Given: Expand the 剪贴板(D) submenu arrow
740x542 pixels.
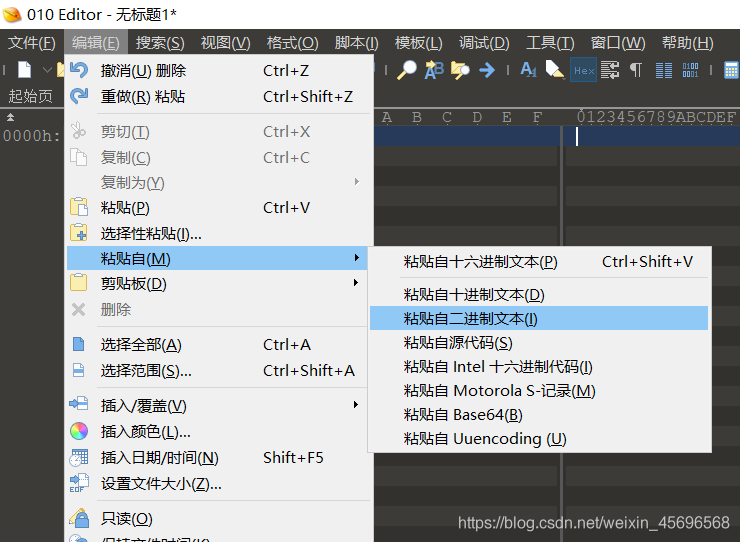Looking at the screenshot, I should [x=357, y=283].
